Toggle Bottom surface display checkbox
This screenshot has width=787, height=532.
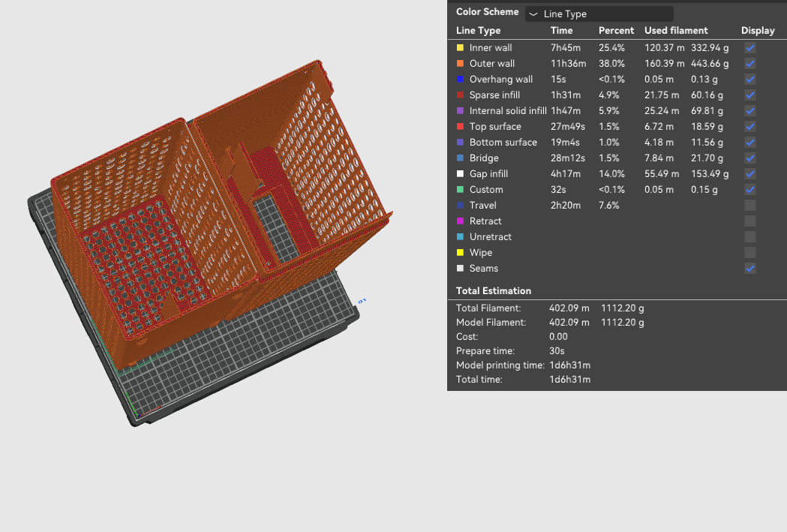point(749,143)
